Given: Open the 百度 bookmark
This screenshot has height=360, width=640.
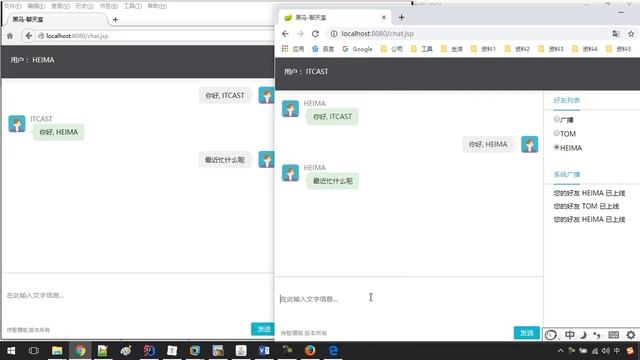Looking at the screenshot, I should coord(323,49).
